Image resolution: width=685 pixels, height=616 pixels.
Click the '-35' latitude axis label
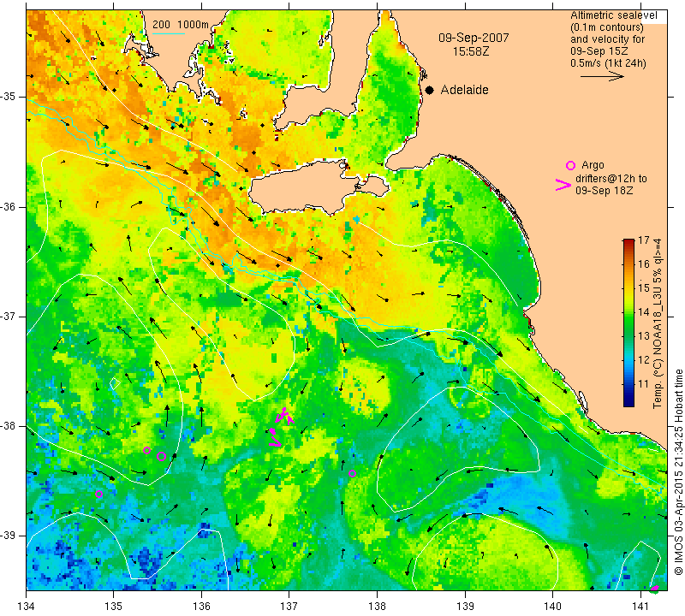coord(9,97)
